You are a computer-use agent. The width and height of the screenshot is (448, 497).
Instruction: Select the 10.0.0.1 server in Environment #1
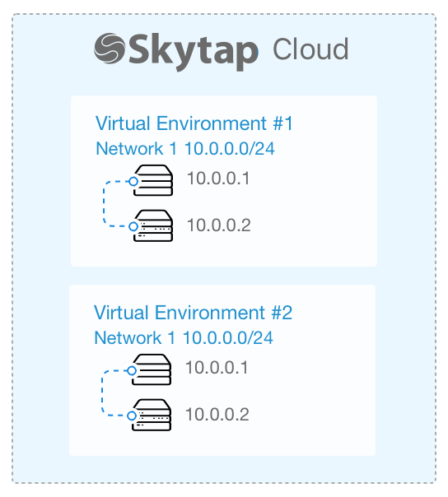tap(154, 180)
